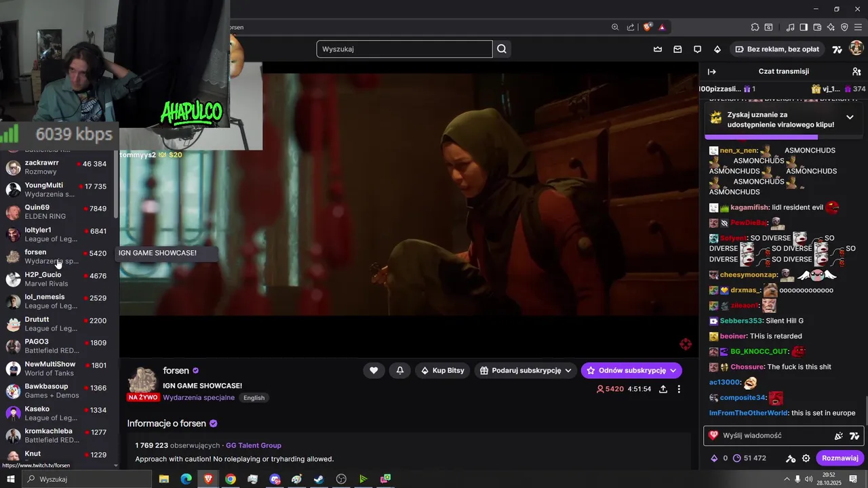This screenshot has width=868, height=488.
Task: Toggle notification bell for forsen
Action: pos(400,370)
